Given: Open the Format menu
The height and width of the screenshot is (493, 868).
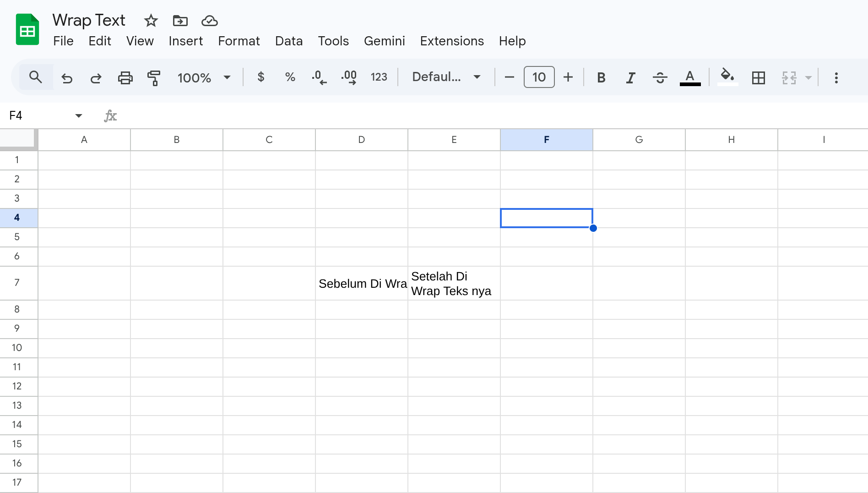Looking at the screenshot, I should (x=239, y=41).
